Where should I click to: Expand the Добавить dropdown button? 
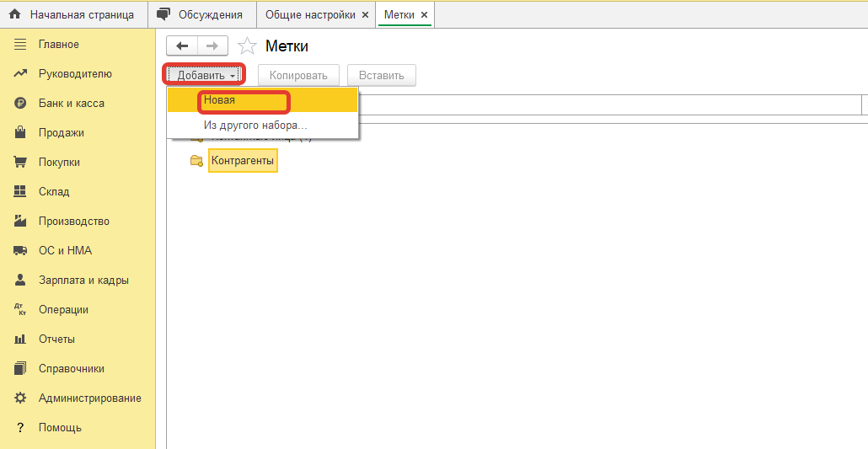click(x=205, y=75)
